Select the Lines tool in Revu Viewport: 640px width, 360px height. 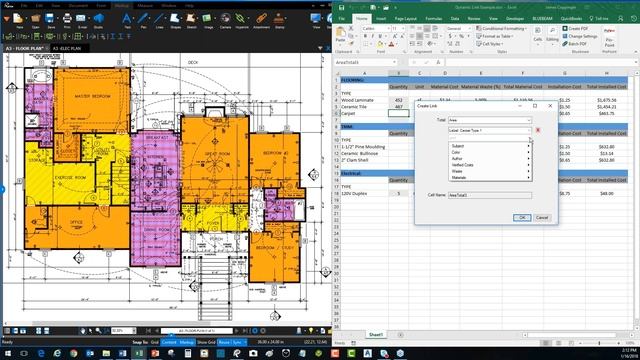coord(159,18)
